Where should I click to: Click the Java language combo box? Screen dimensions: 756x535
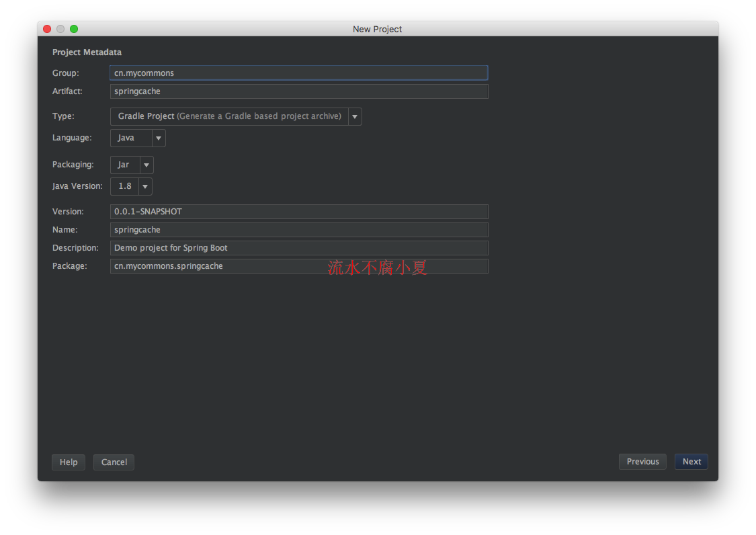click(138, 138)
